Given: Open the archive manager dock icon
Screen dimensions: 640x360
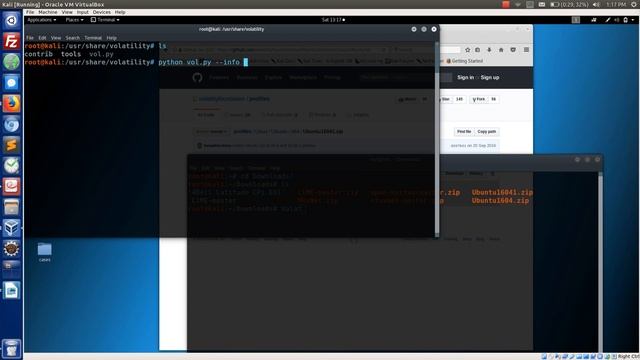Looking at the screenshot, I should tap(11, 207).
